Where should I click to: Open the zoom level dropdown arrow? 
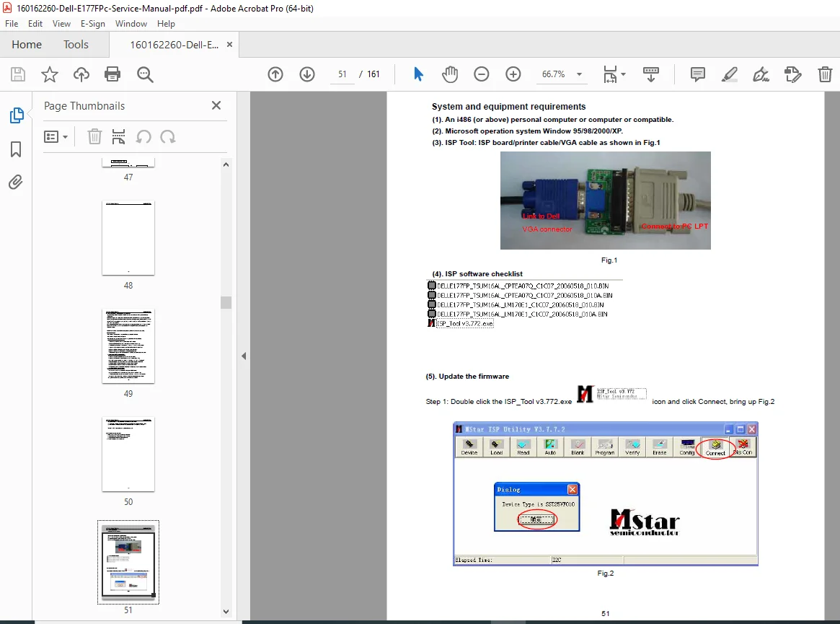[579, 74]
